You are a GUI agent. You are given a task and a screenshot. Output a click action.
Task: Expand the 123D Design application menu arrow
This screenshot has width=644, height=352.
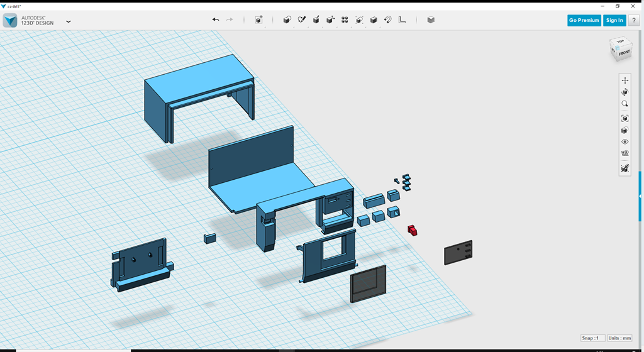click(x=68, y=21)
